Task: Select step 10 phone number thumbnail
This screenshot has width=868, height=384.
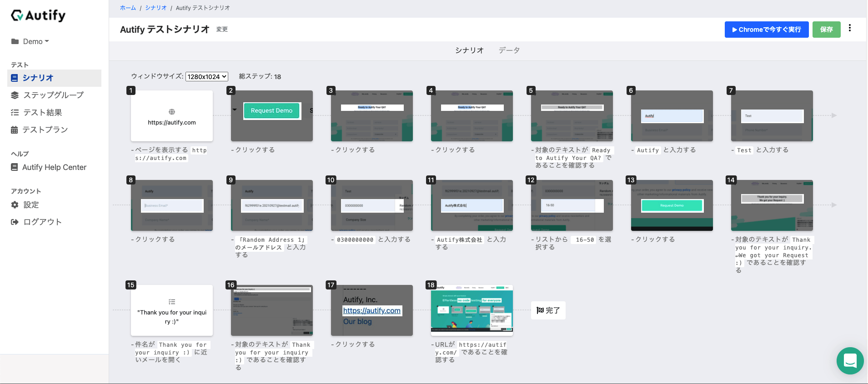Action: [372, 205]
